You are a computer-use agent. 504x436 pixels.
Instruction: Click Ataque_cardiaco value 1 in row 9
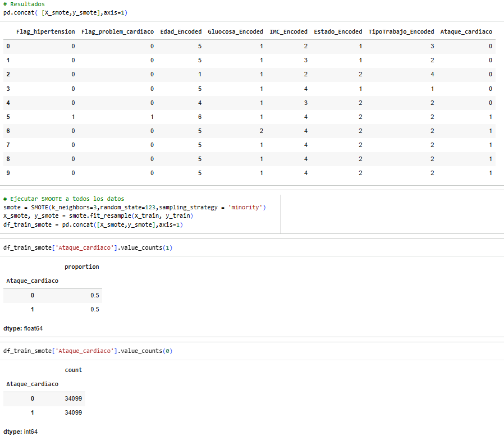coord(491,173)
